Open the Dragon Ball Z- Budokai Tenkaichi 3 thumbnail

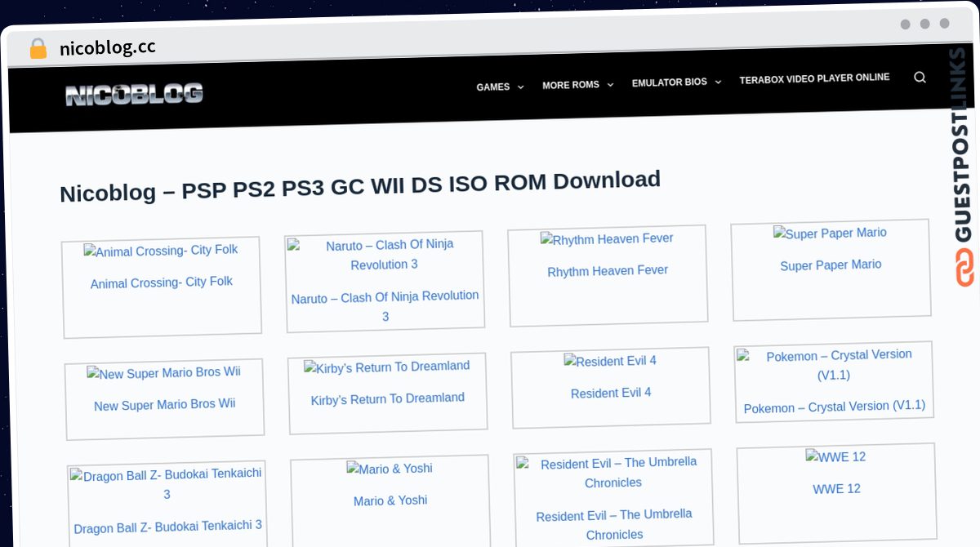(x=166, y=484)
